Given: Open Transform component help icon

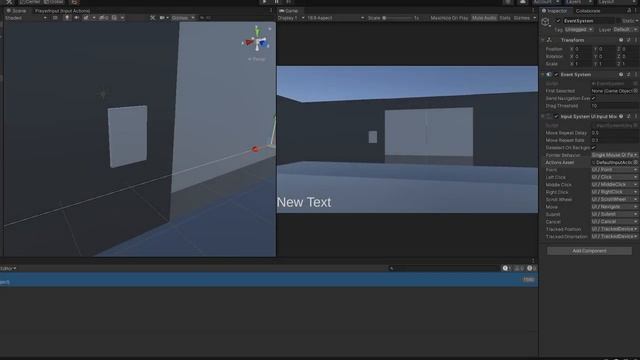Looking at the screenshot, I should click(621, 40).
